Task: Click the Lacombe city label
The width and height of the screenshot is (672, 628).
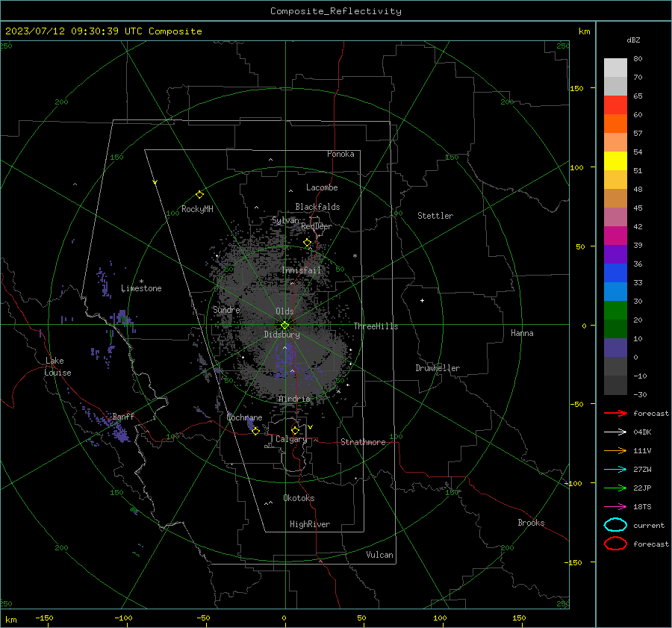Action: pyautogui.click(x=322, y=187)
